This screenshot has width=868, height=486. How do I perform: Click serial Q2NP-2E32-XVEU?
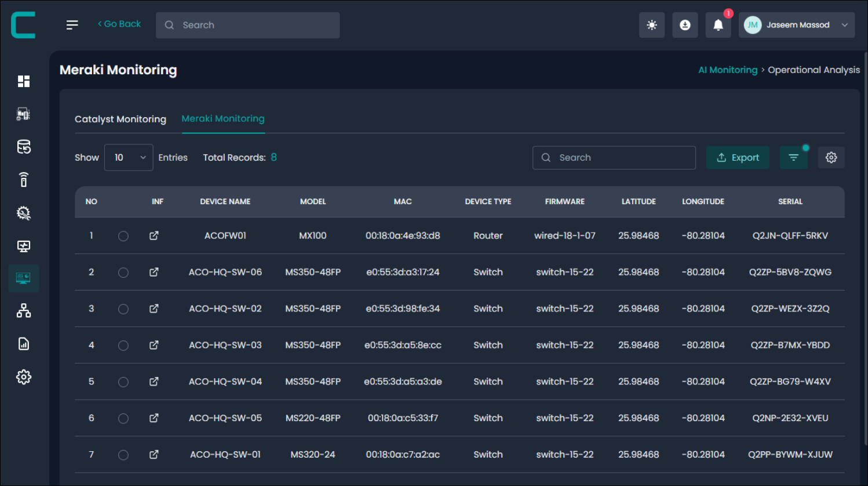tap(790, 418)
